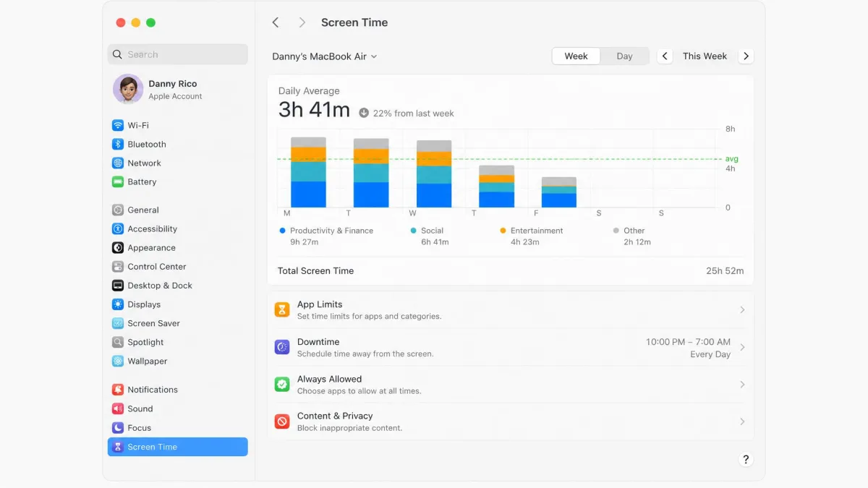Open the help question mark button
The width and height of the screenshot is (868, 488).
pos(746,459)
